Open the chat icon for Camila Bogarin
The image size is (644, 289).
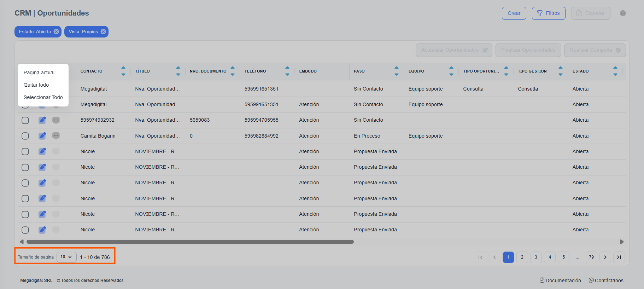tap(56, 136)
